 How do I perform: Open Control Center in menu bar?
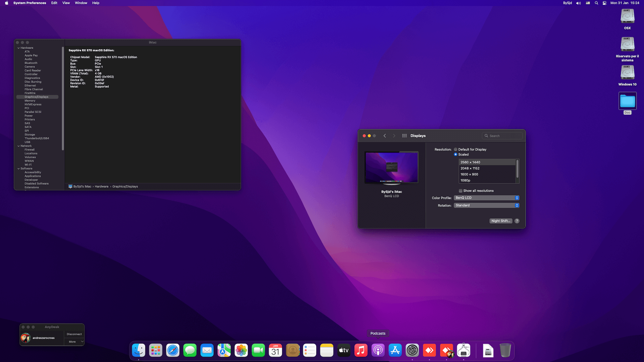pos(604,3)
